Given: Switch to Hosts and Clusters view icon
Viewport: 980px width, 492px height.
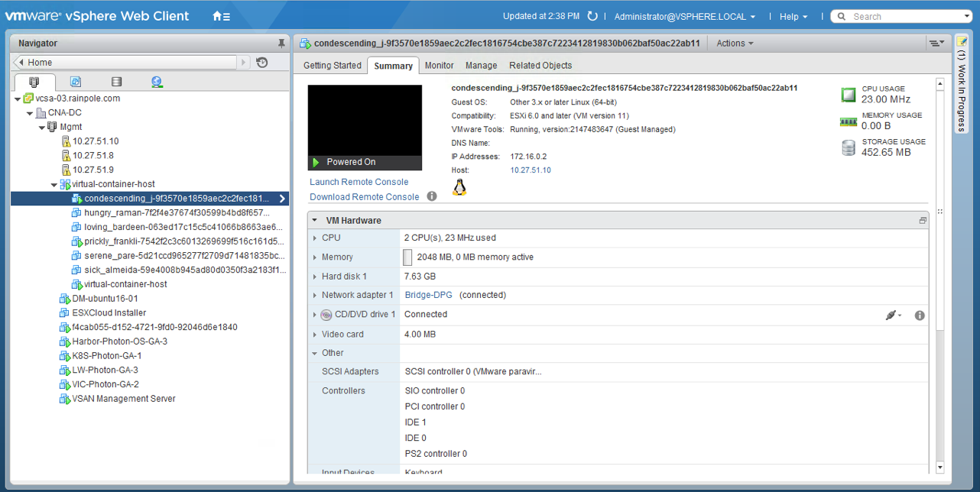Looking at the screenshot, I should point(34,82).
